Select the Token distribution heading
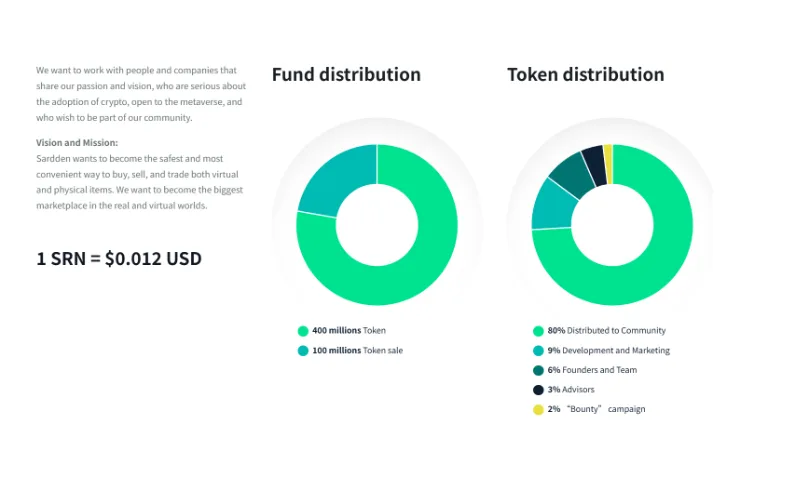 [585, 75]
